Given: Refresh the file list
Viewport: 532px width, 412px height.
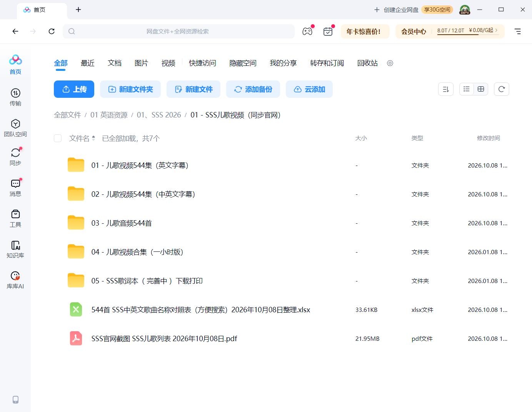Looking at the screenshot, I should (x=502, y=89).
